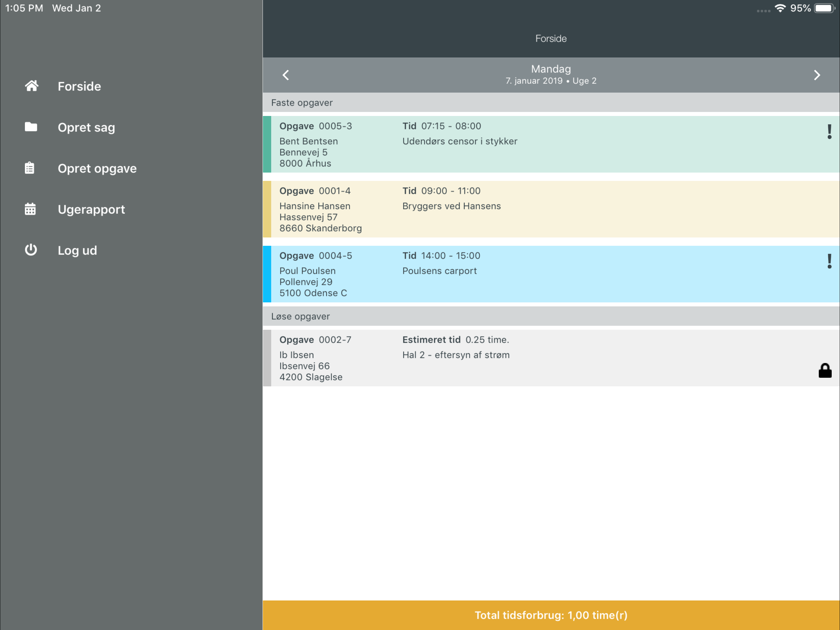Click the Wi-Fi status icon
Screen dimensions: 840x630
[780, 8]
